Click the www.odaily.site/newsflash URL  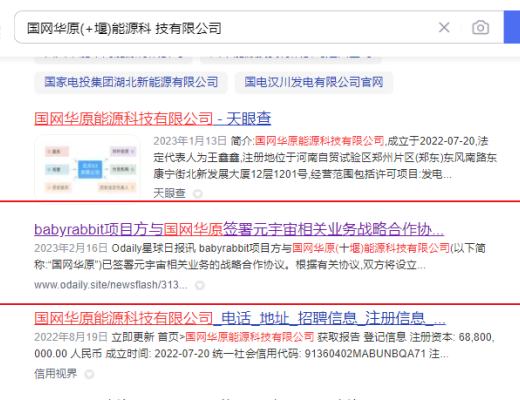point(111,285)
